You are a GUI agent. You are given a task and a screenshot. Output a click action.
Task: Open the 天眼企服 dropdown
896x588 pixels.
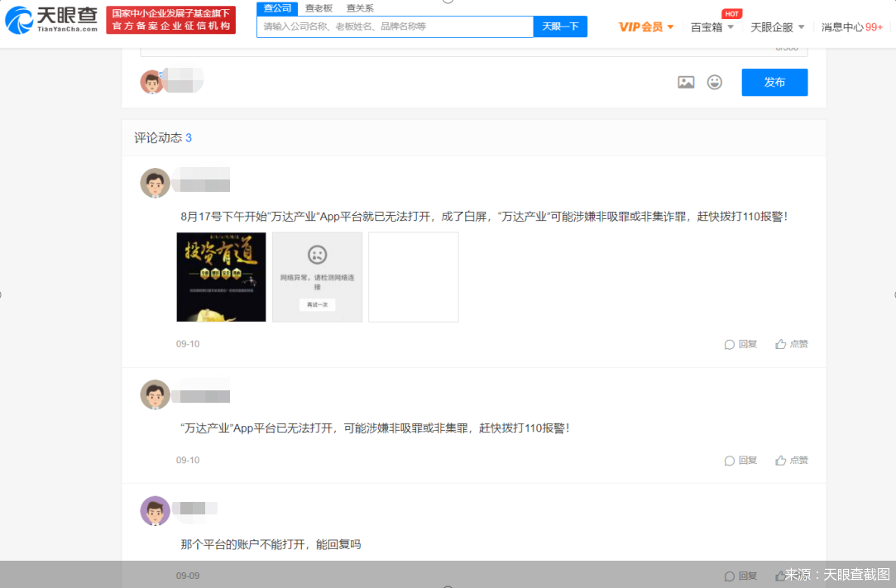coord(775,26)
